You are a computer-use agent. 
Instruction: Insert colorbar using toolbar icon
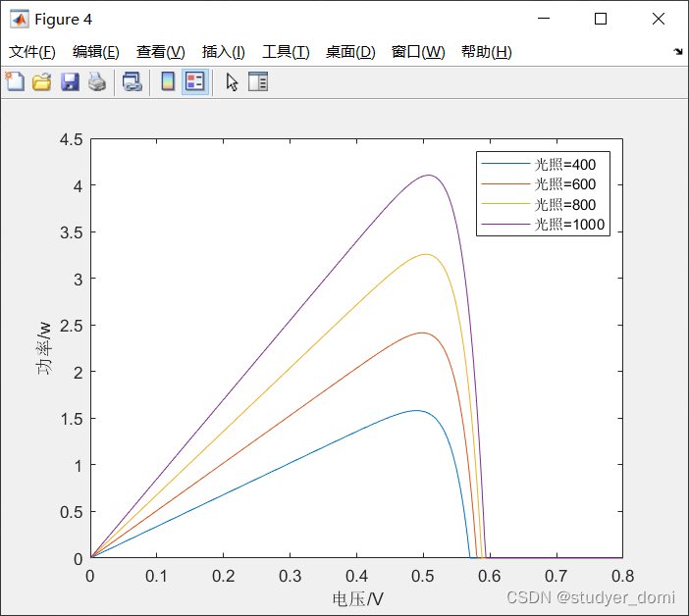tap(168, 81)
